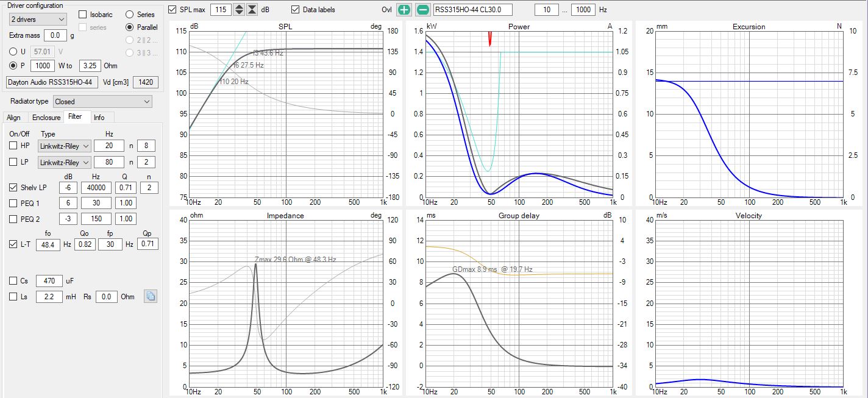Click the Shelv LP Q 0.71 field
The width and height of the screenshot is (868, 398).
[x=126, y=187]
